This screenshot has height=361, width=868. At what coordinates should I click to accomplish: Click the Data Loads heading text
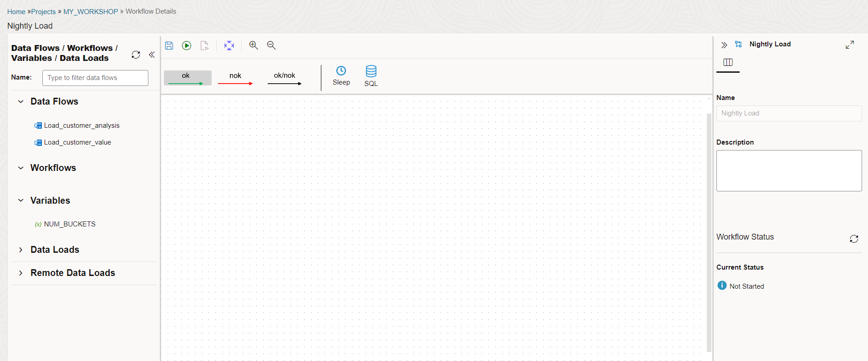pos(55,250)
